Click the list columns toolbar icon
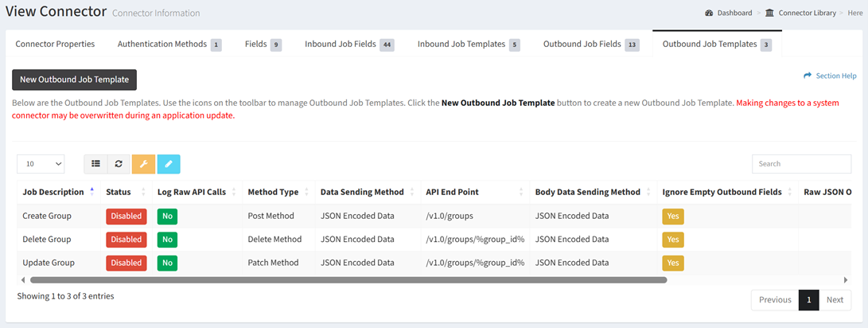Image resolution: width=868 pixels, height=328 pixels. (x=95, y=163)
